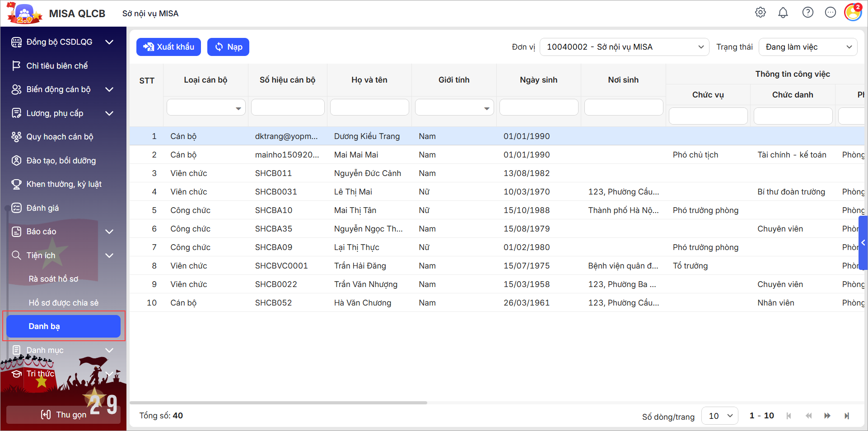
Task: Click the horizontal table scrollbar
Action: coord(278,403)
